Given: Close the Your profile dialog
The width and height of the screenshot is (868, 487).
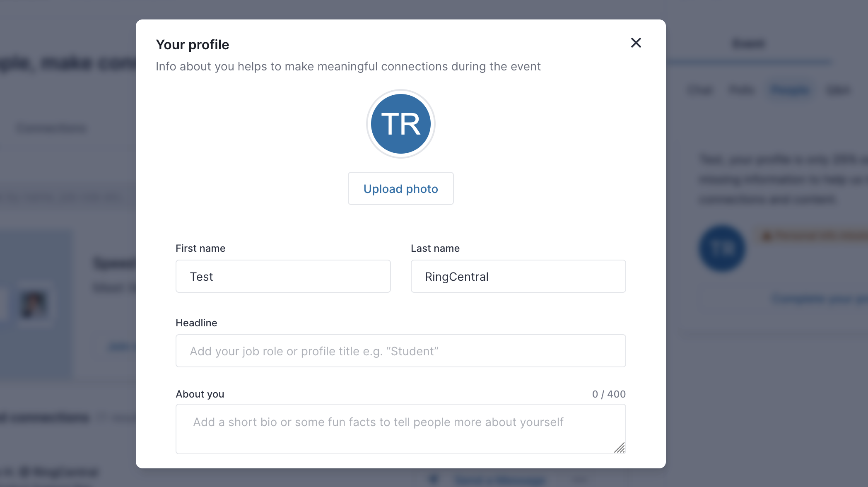Looking at the screenshot, I should 636,43.
